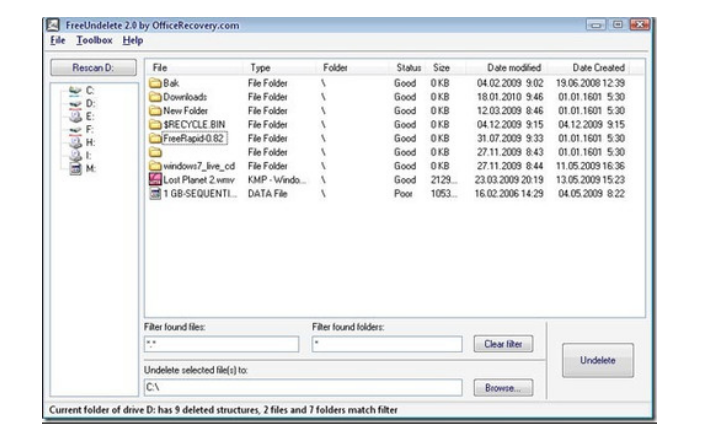The width and height of the screenshot is (702, 442).
Task: Select the 1 GB-SEQUENTI... file name
Action: click(x=200, y=193)
